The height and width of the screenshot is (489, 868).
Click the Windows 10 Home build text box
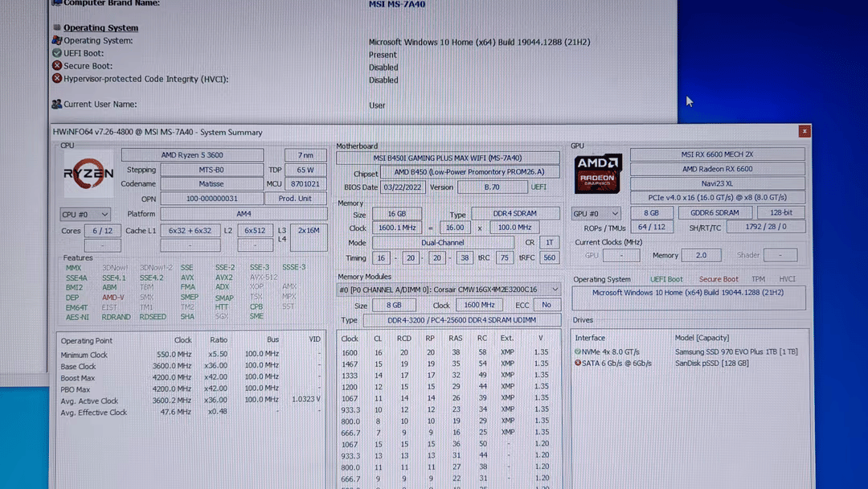(x=688, y=298)
